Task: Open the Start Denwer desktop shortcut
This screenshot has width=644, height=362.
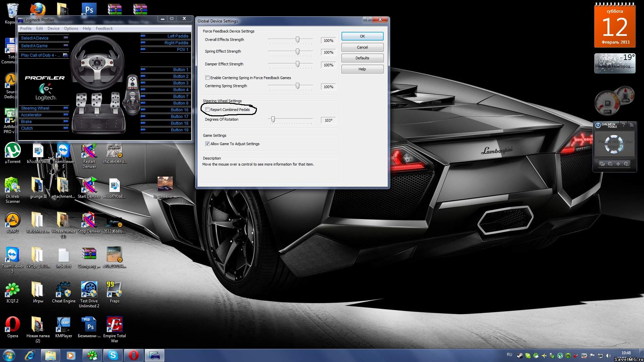Action: click(x=89, y=188)
